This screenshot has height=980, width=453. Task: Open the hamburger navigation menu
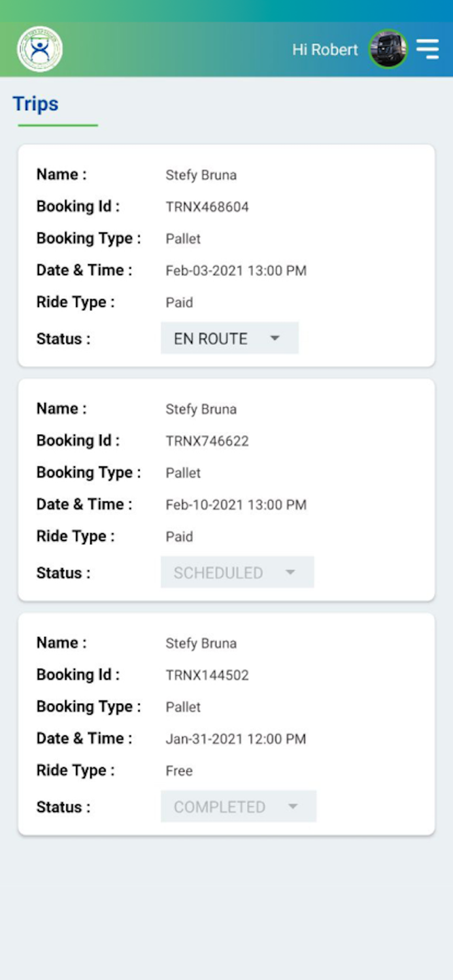[x=428, y=48]
